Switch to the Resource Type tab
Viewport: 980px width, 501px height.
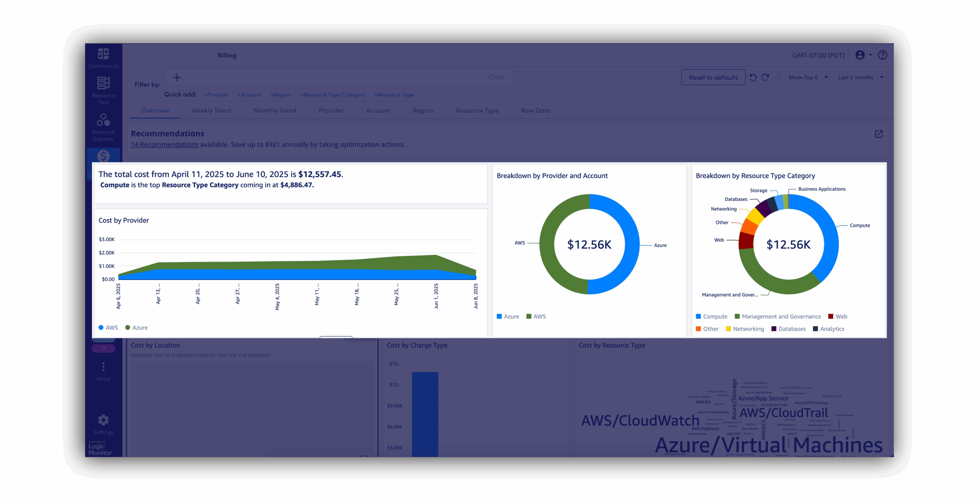pyautogui.click(x=477, y=111)
